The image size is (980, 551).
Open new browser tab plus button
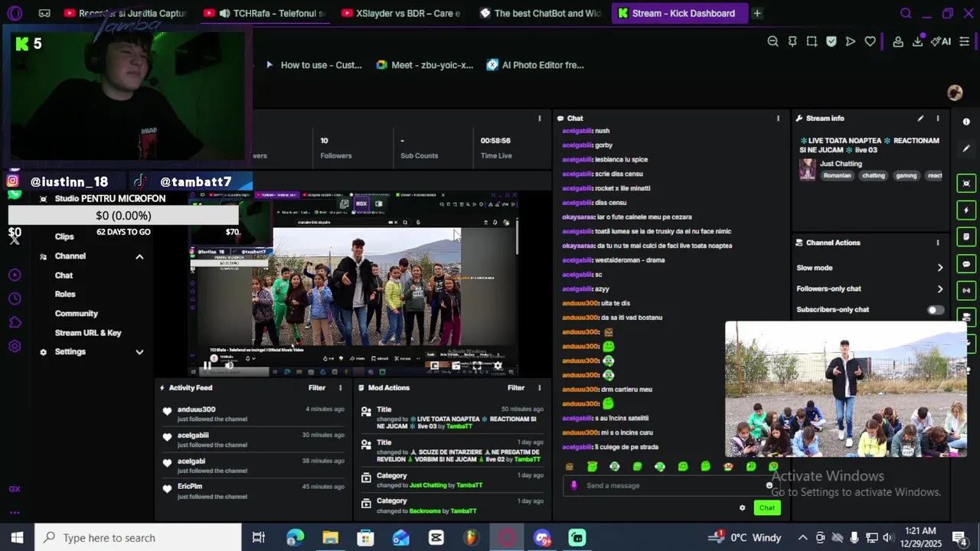pos(756,13)
